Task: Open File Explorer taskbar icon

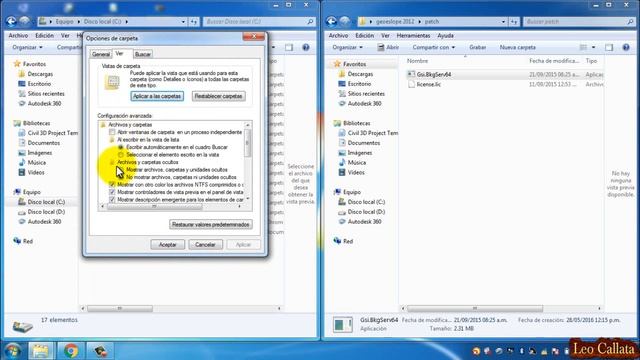Action: tap(40, 351)
